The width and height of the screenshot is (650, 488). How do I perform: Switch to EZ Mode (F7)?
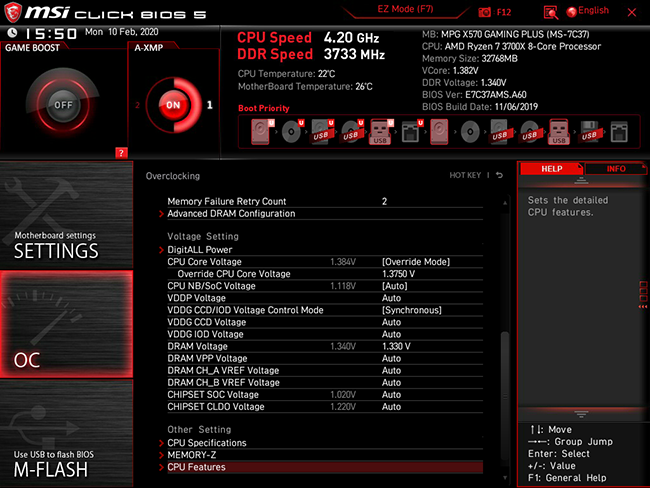coord(405,9)
